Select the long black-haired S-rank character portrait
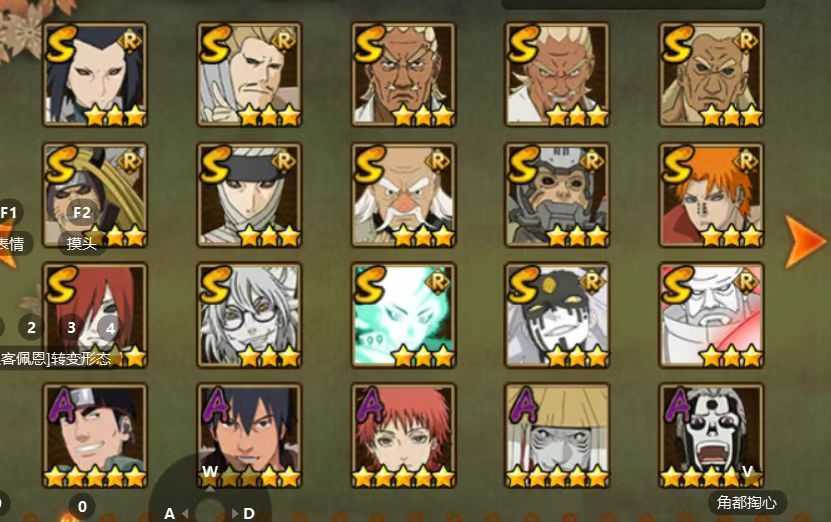 tap(95, 74)
